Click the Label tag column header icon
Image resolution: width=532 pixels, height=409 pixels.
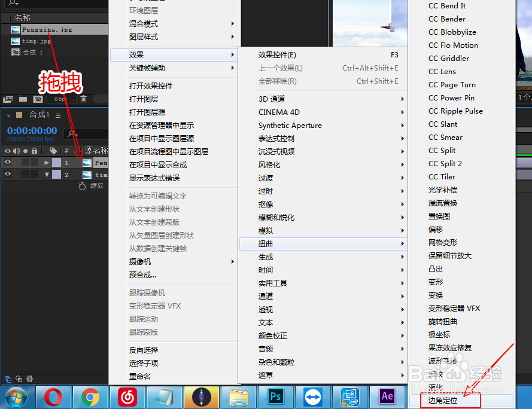pyautogui.click(x=53, y=151)
